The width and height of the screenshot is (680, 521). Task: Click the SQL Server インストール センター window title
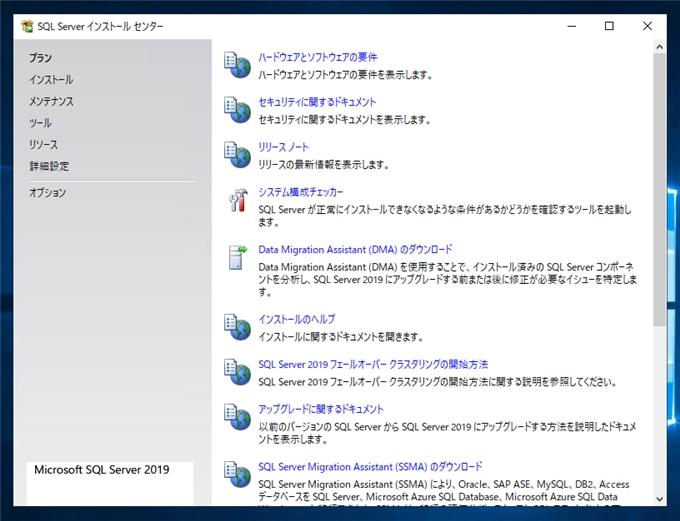click(x=100, y=26)
